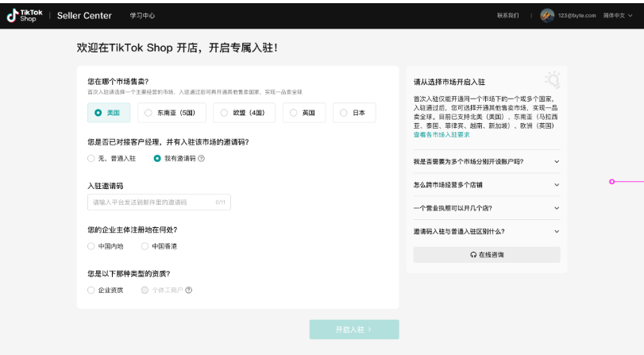This screenshot has width=644, height=355.
Task: Select the 美国 market option
Action: pyautogui.click(x=109, y=113)
